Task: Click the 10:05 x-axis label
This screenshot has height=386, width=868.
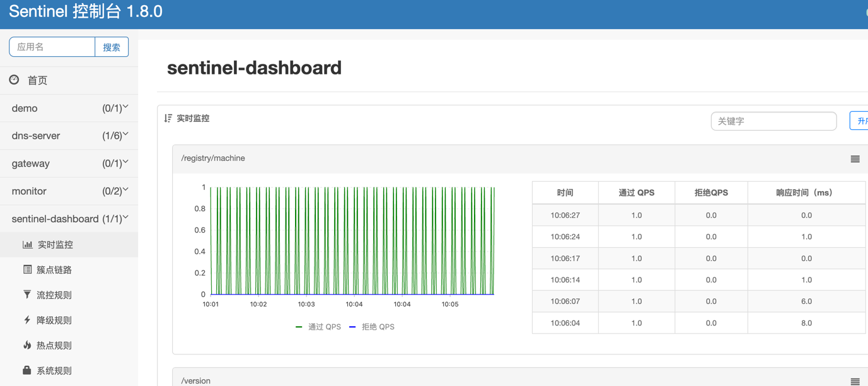Action: (x=450, y=304)
